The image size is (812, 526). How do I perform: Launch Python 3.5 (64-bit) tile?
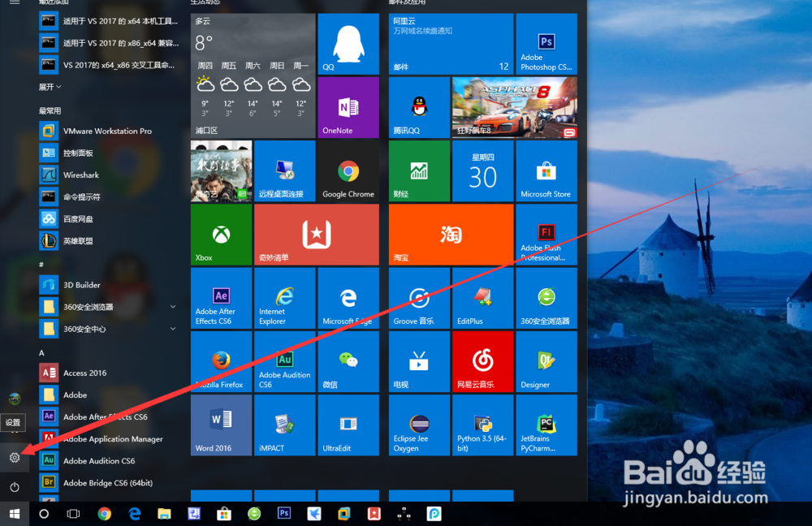[x=482, y=425]
